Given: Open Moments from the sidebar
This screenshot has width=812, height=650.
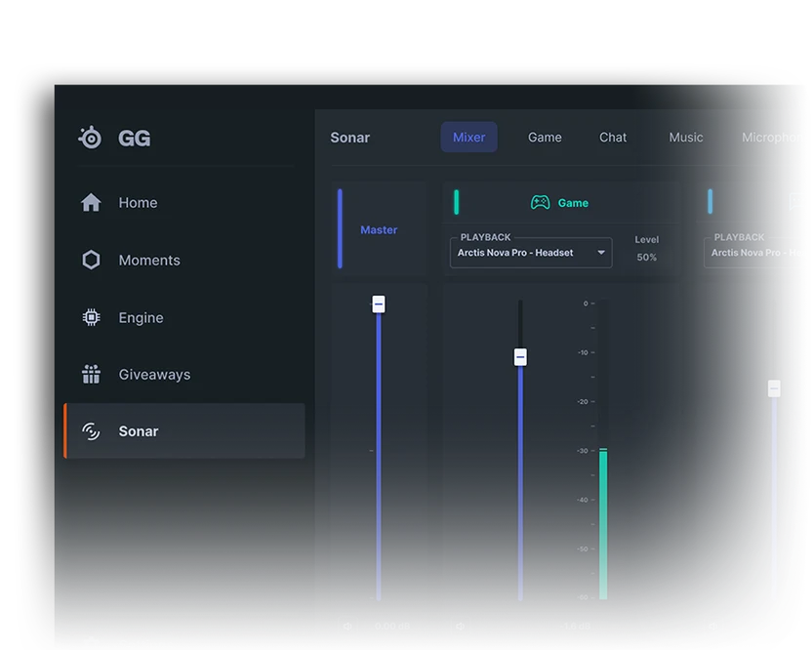Looking at the screenshot, I should click(91, 260).
